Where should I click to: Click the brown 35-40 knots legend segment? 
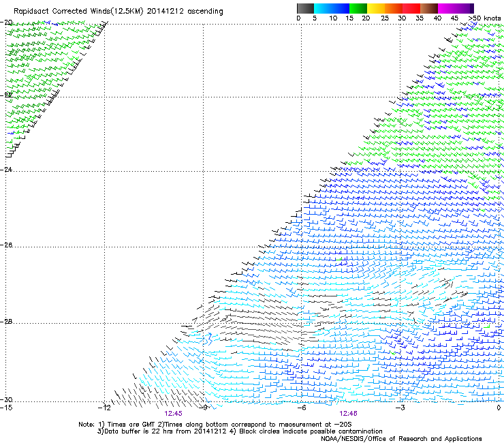(429, 8)
